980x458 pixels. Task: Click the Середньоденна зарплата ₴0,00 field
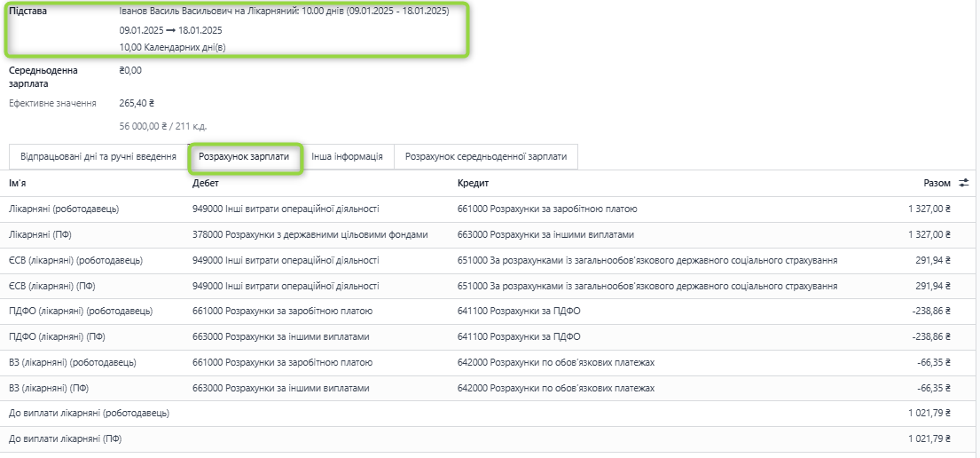(x=130, y=70)
